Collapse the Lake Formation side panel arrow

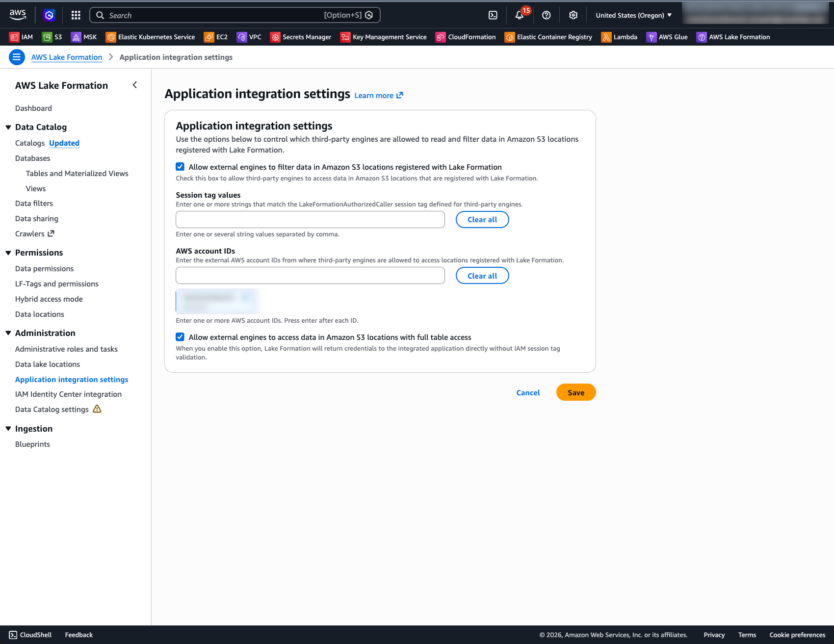click(134, 85)
